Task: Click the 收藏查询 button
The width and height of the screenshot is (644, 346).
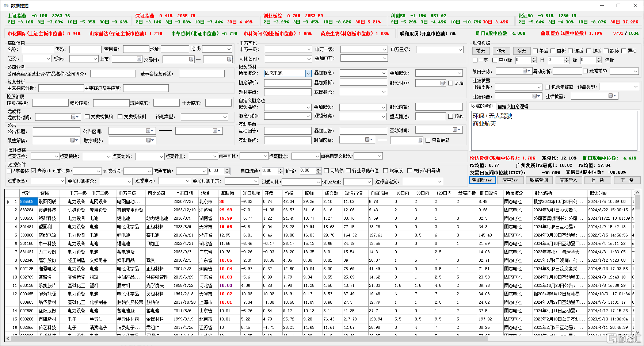Action: point(539,180)
